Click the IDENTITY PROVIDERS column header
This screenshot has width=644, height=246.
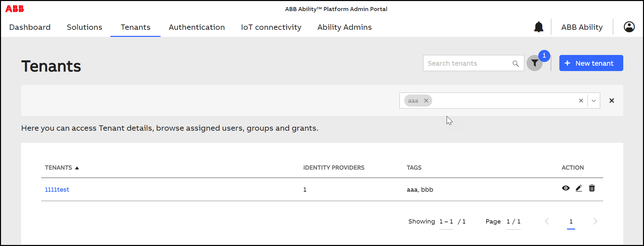334,168
